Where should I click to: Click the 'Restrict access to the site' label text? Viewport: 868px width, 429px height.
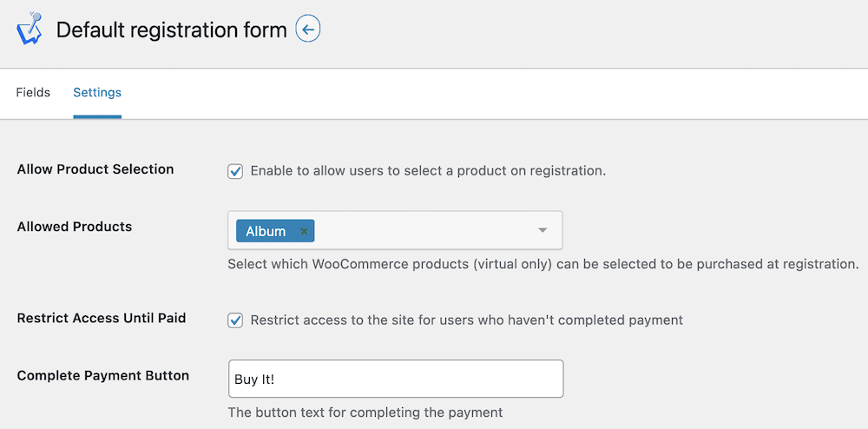tap(467, 320)
